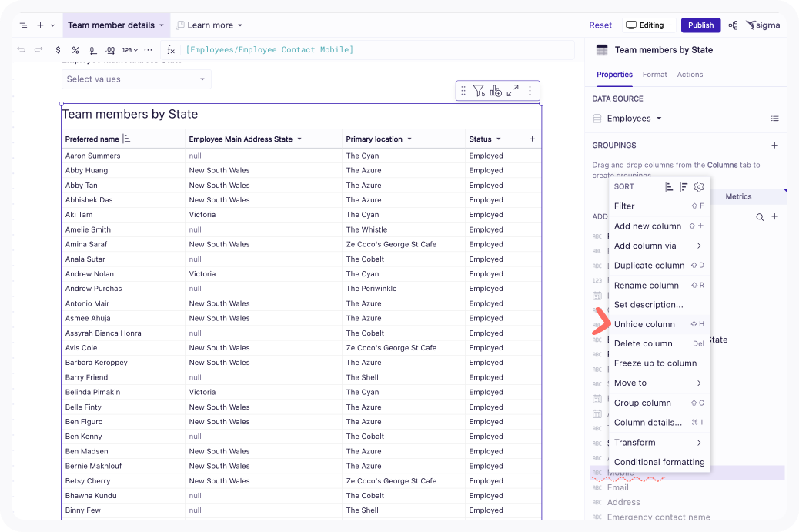
Task: Click the table element icon in panel header
Action: coord(602,50)
